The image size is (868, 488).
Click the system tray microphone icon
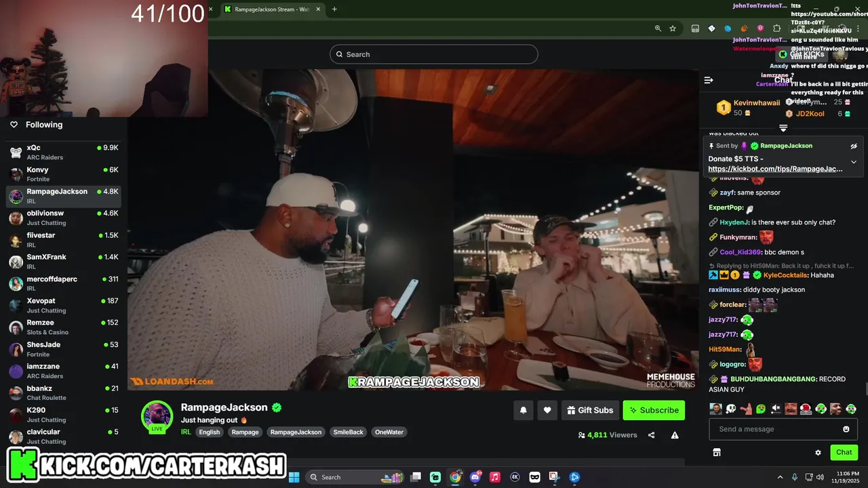[795, 477]
